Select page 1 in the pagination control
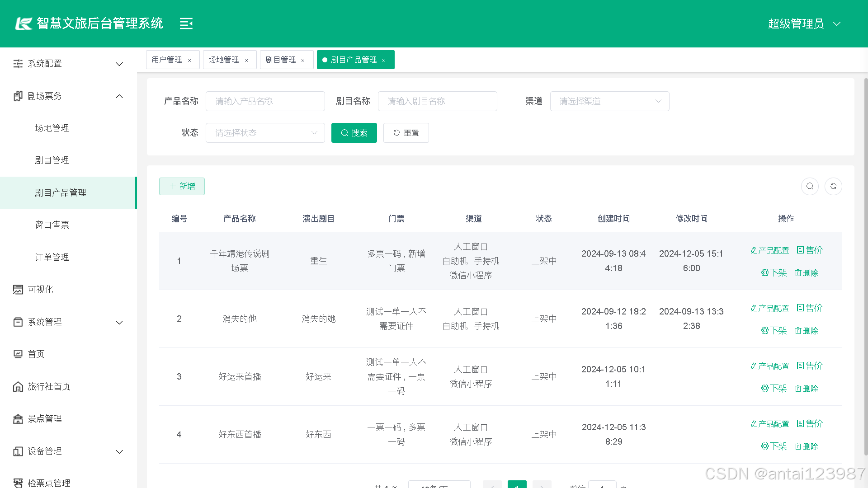The height and width of the screenshot is (488, 868). tap(517, 485)
